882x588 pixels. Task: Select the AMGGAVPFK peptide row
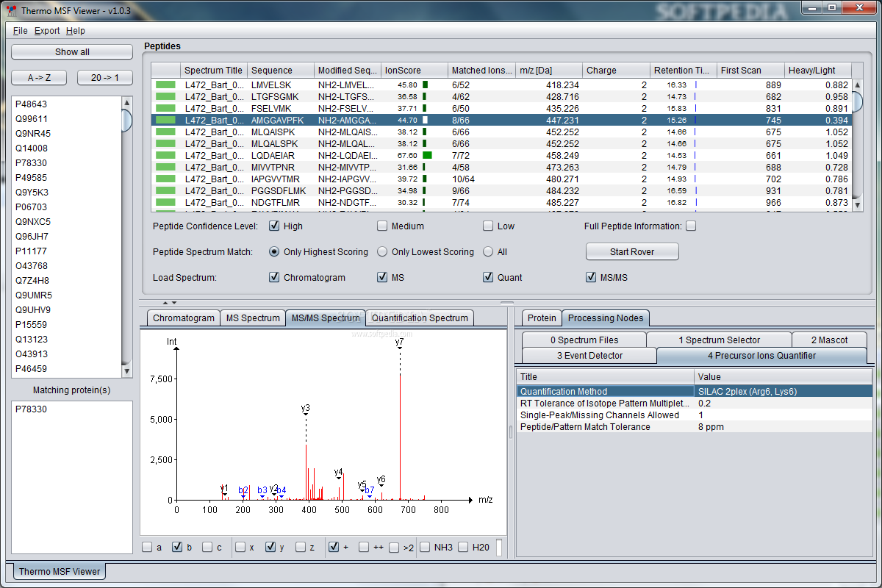[502, 120]
